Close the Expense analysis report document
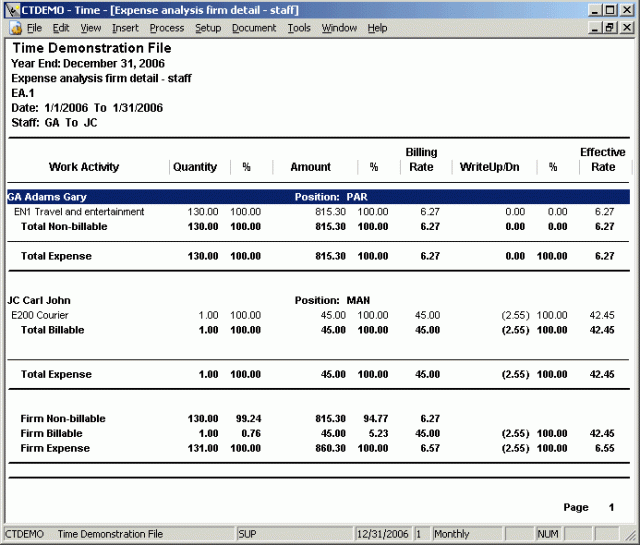The image size is (640, 545). [x=627, y=28]
